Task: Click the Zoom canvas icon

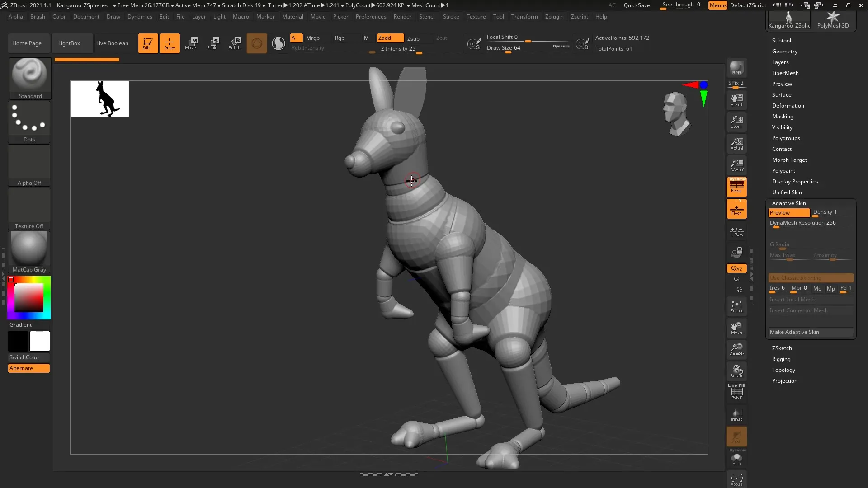Action: tap(736, 122)
